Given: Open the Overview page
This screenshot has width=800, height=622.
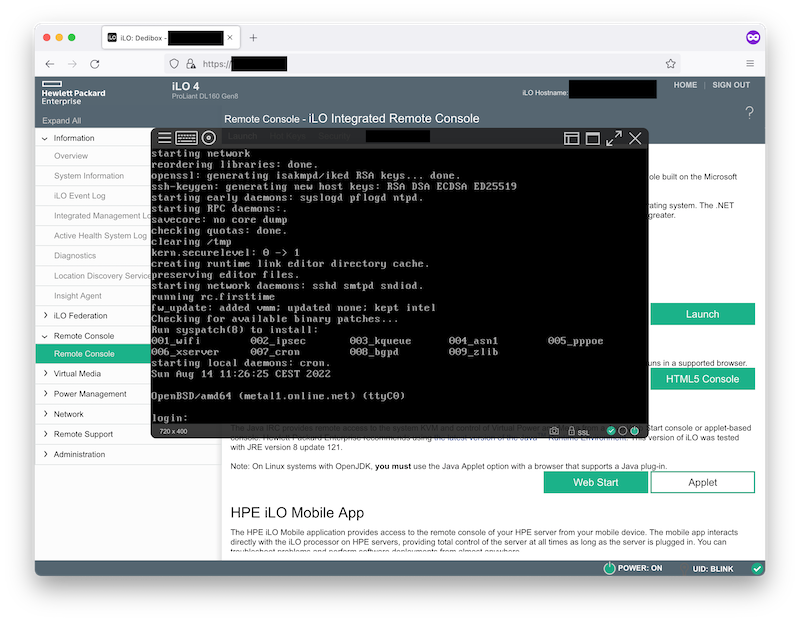Looking at the screenshot, I should tap(71, 156).
